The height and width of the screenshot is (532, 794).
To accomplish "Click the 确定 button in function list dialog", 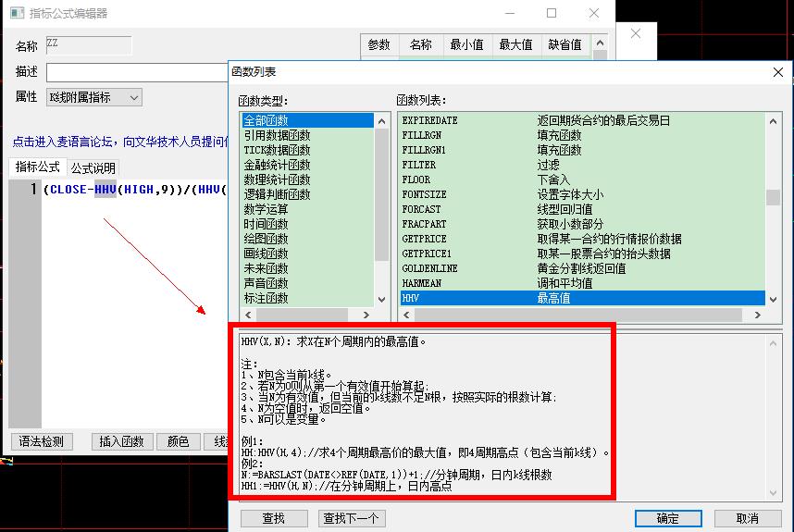I will (x=667, y=518).
